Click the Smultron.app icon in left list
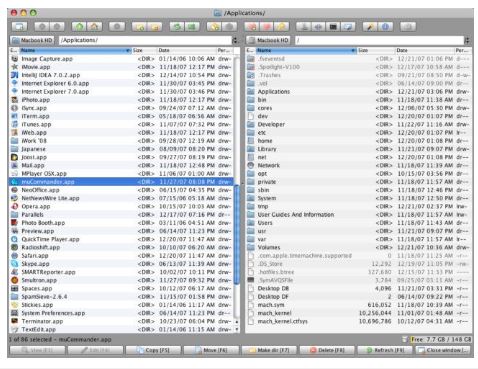Screen dimensions: 478x369 coord(15,280)
